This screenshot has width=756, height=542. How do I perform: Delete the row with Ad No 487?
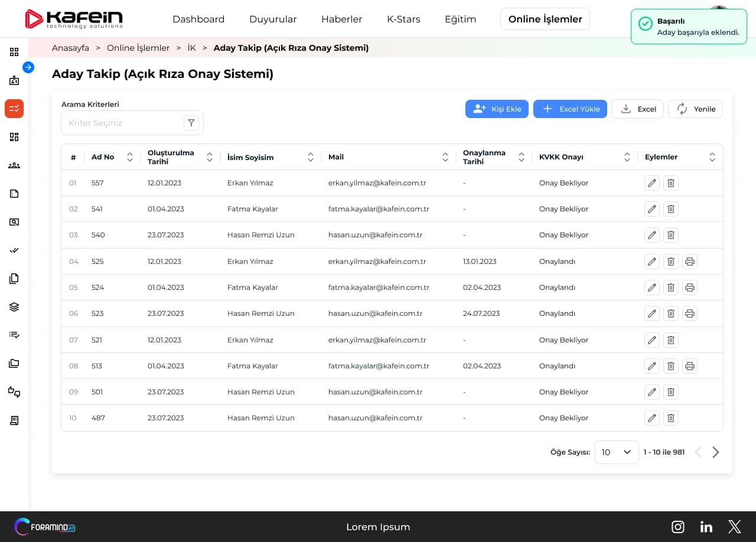pyautogui.click(x=671, y=418)
